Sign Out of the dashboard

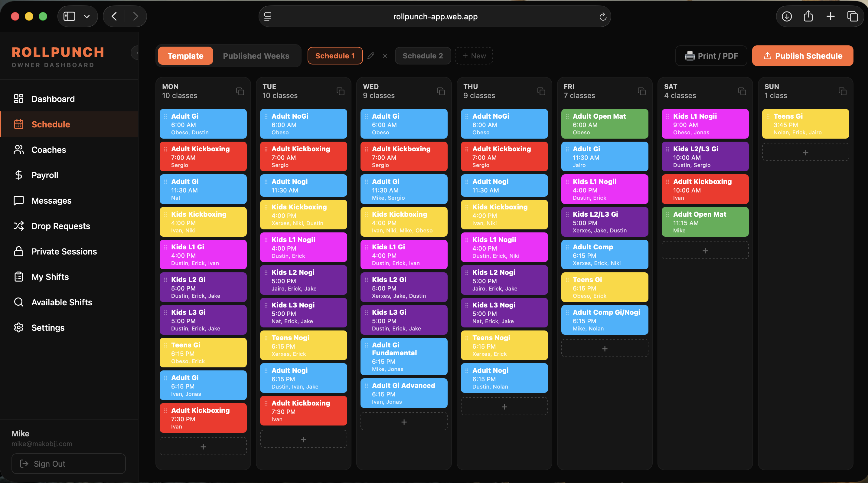click(x=68, y=463)
